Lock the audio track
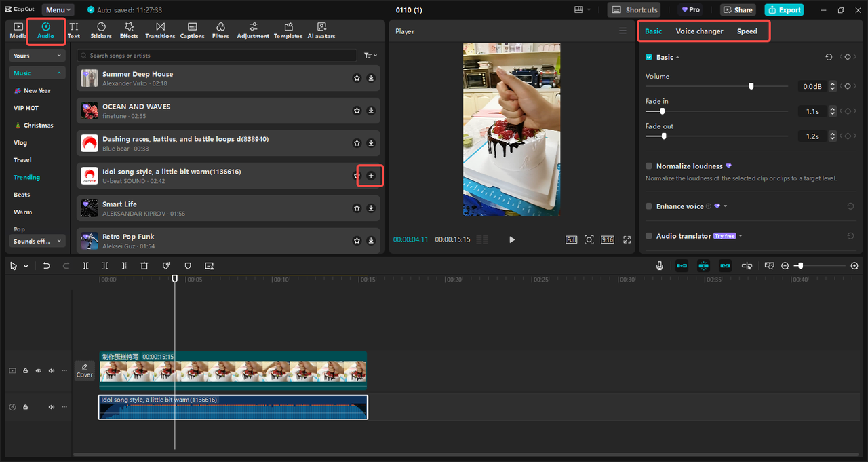Viewport: 868px width, 462px height. (25, 407)
